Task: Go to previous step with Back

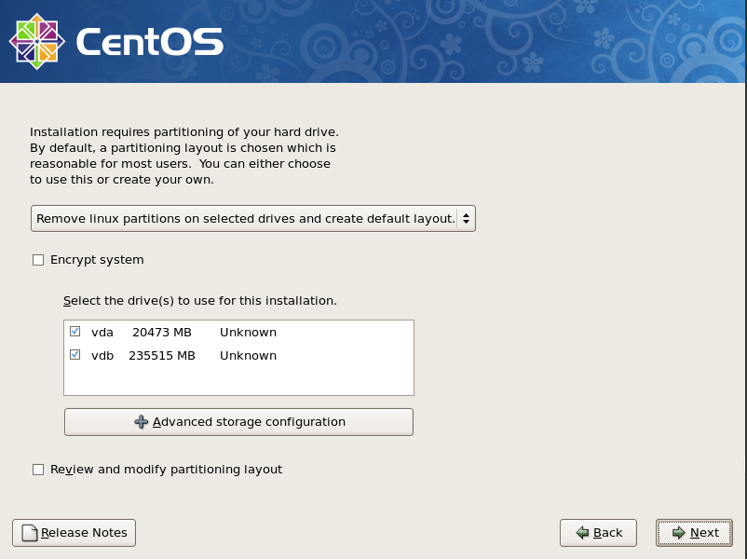Action: click(598, 533)
